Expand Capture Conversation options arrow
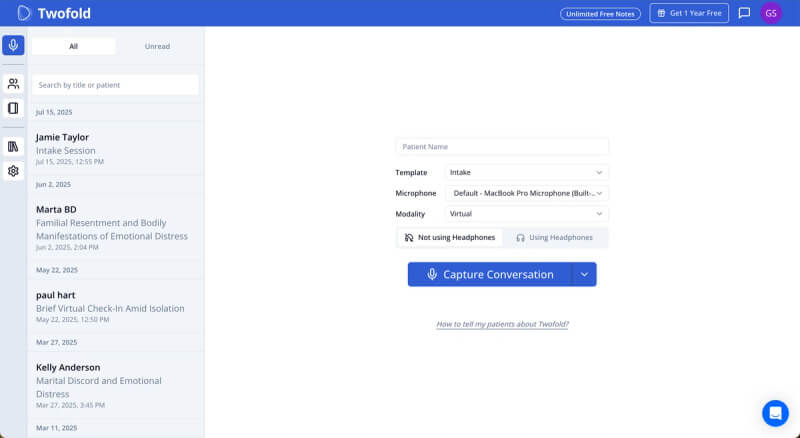The image size is (800, 438). coord(584,274)
